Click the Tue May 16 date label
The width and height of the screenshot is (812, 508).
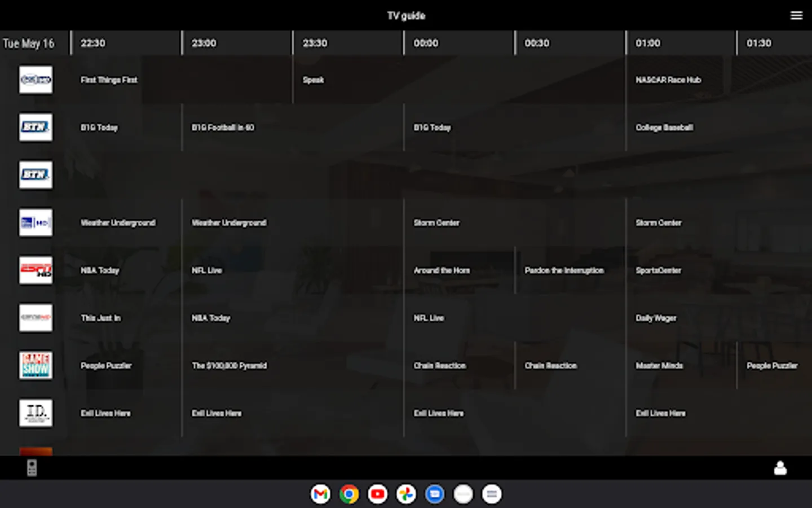pyautogui.click(x=29, y=43)
